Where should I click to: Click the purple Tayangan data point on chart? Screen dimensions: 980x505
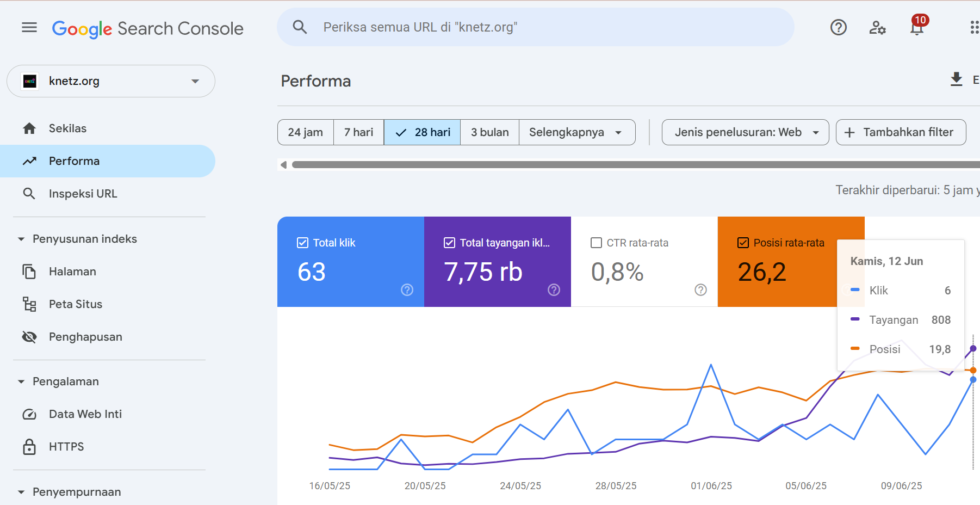tap(973, 348)
